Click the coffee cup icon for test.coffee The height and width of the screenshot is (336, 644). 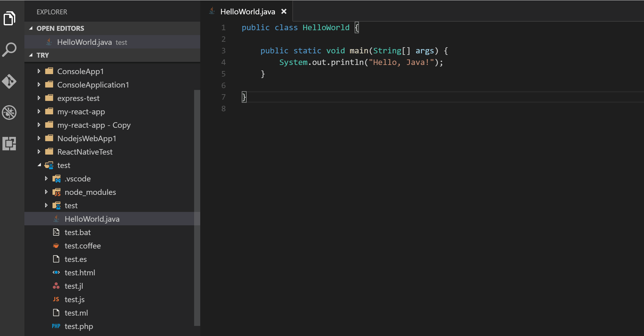point(56,246)
